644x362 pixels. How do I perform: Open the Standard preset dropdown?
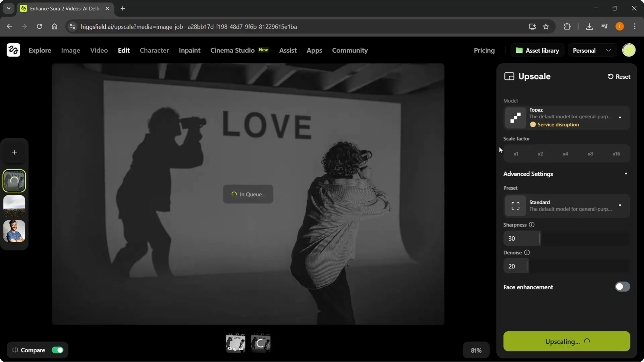point(620,205)
